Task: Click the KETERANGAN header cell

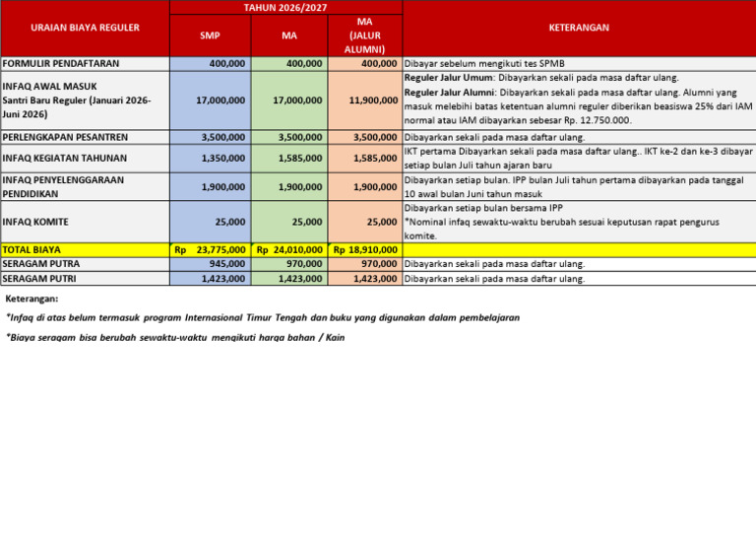Action: pos(579,28)
